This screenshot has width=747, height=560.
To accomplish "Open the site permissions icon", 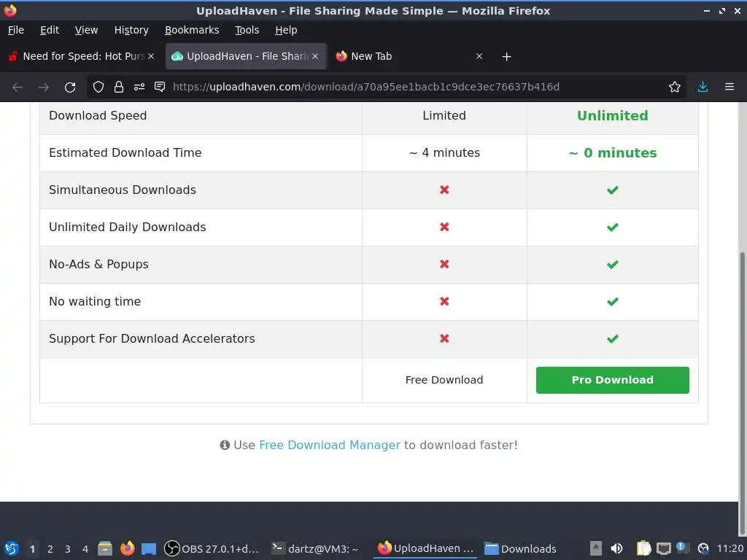I will click(139, 87).
